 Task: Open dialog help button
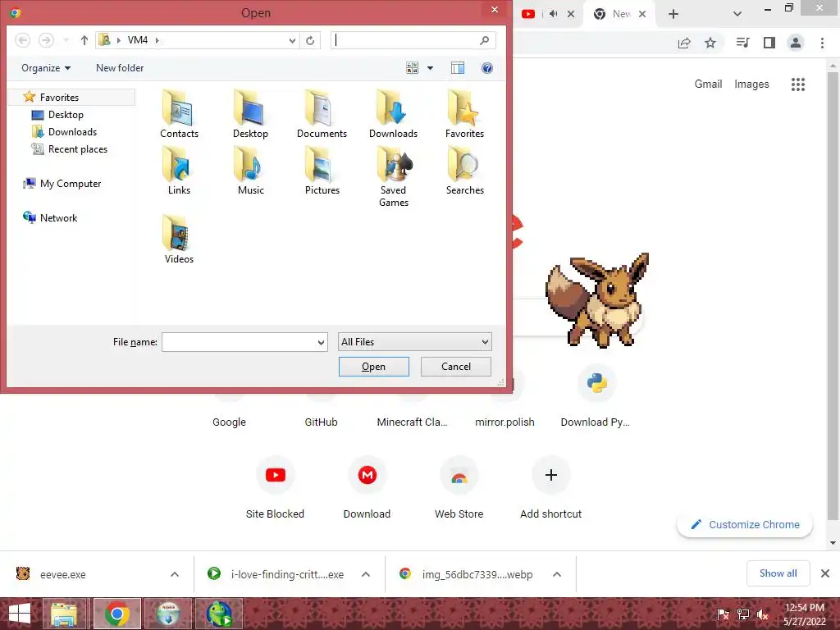pos(487,68)
